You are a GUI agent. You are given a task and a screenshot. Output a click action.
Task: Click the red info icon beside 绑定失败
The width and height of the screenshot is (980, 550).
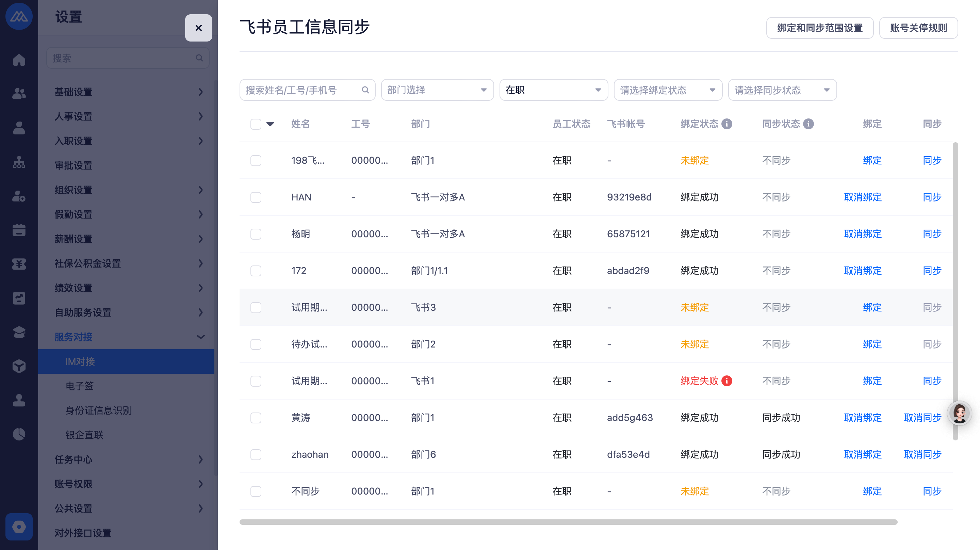point(726,381)
